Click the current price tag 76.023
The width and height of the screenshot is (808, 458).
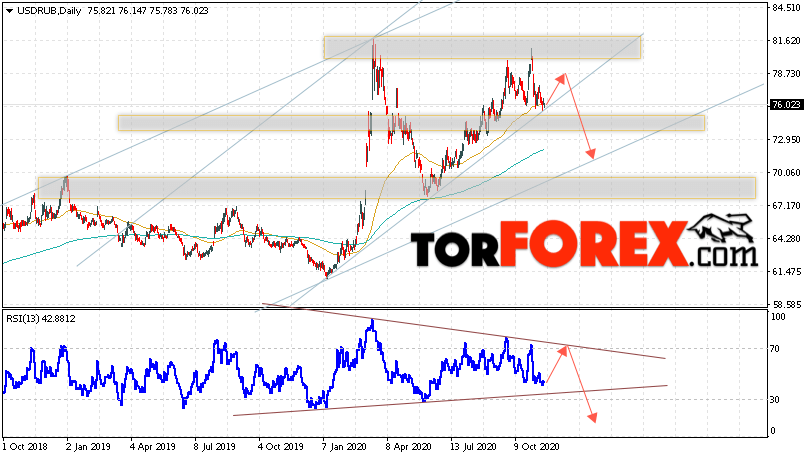786,105
